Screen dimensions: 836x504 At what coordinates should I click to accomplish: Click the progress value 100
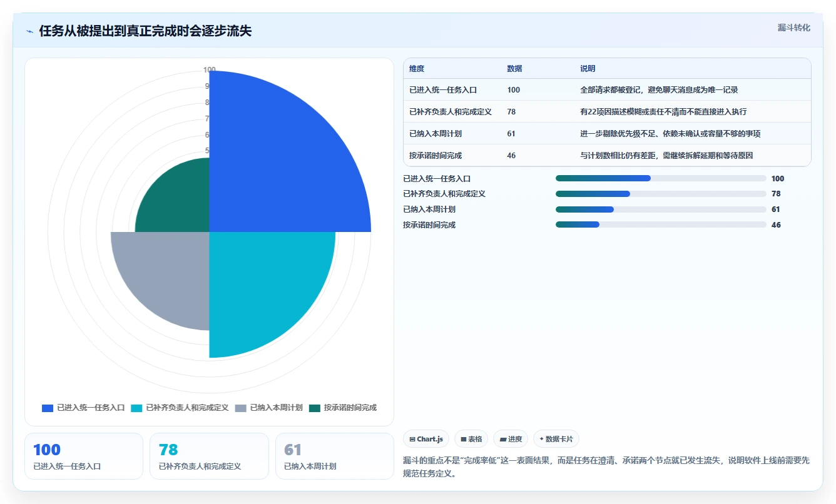click(778, 179)
